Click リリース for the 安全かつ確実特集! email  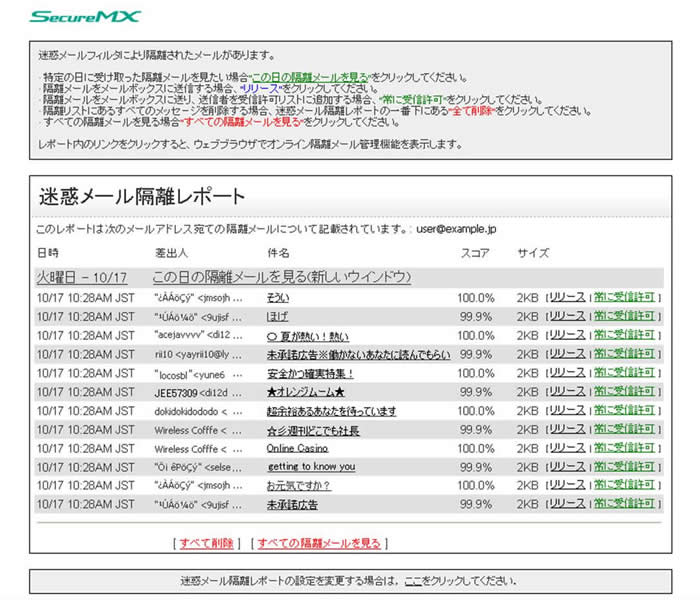[x=567, y=373]
